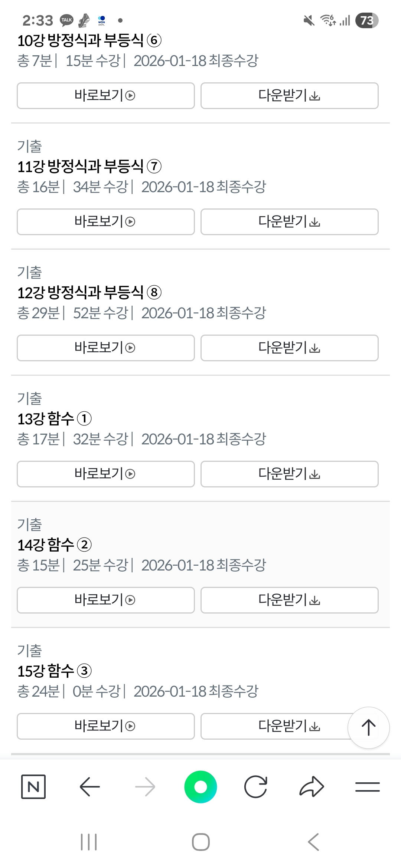This screenshot has width=401, height=868.
Task: Reload the page with refresh icon
Action: tap(256, 786)
